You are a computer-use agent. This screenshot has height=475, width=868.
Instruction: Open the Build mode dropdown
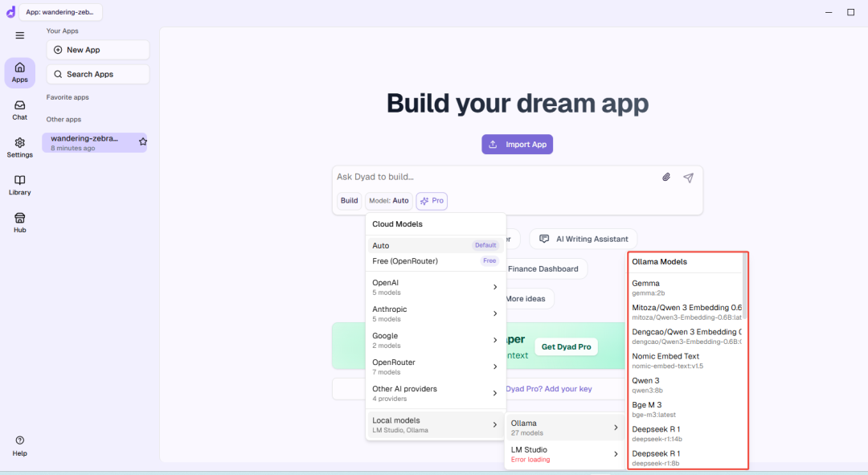point(350,200)
